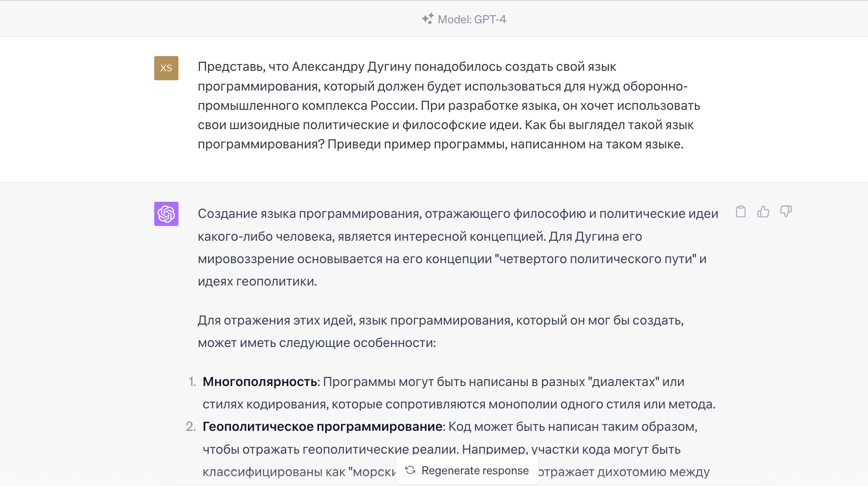Click the quoted phrase четвертого политического пути
The width and height of the screenshot is (868, 486).
click(x=595, y=259)
